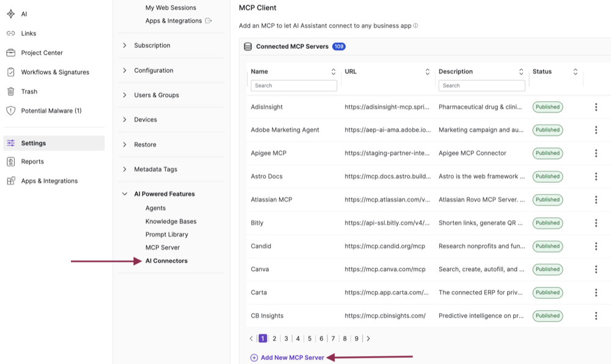Collapse the AI Powered Features section

pyautogui.click(x=125, y=194)
